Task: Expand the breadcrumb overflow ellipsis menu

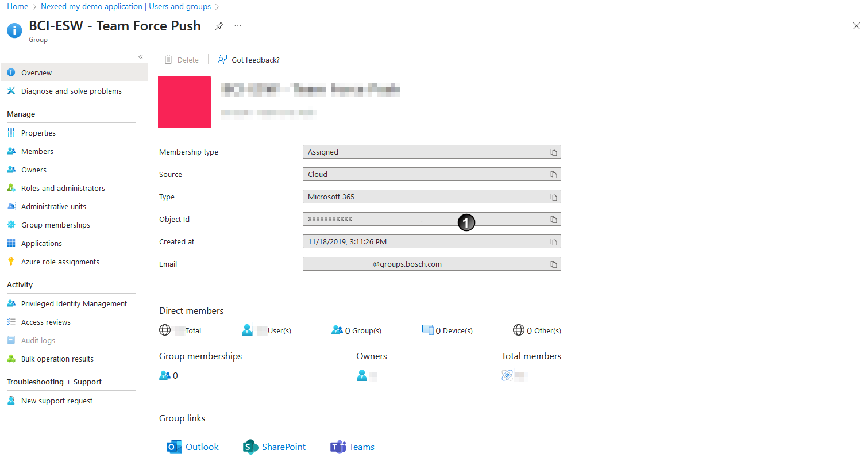Action: [x=237, y=26]
